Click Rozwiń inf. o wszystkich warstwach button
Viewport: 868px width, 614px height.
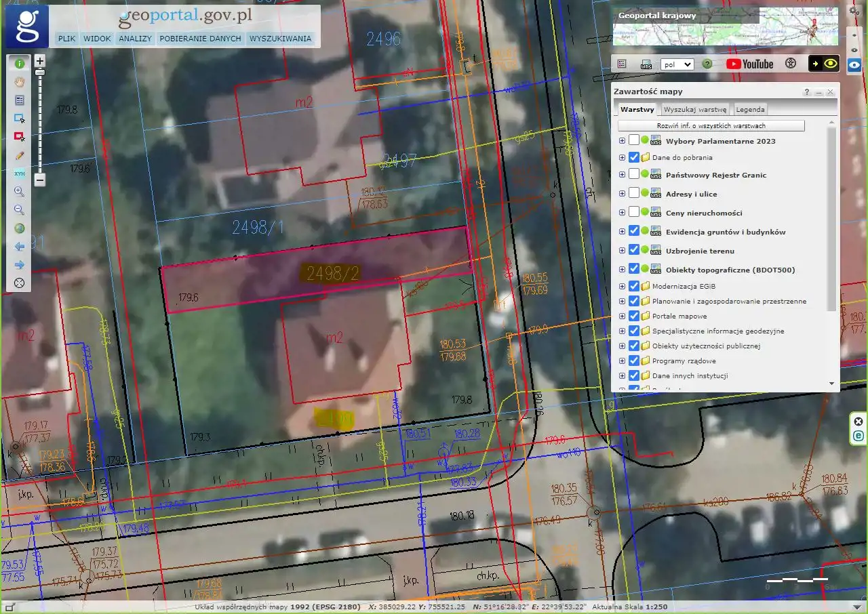click(711, 126)
